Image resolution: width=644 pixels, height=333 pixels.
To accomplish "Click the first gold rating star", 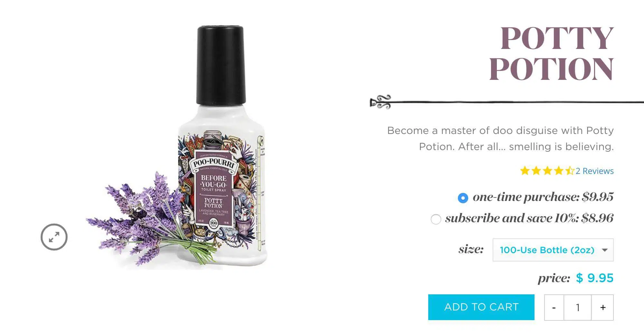I will click(525, 171).
